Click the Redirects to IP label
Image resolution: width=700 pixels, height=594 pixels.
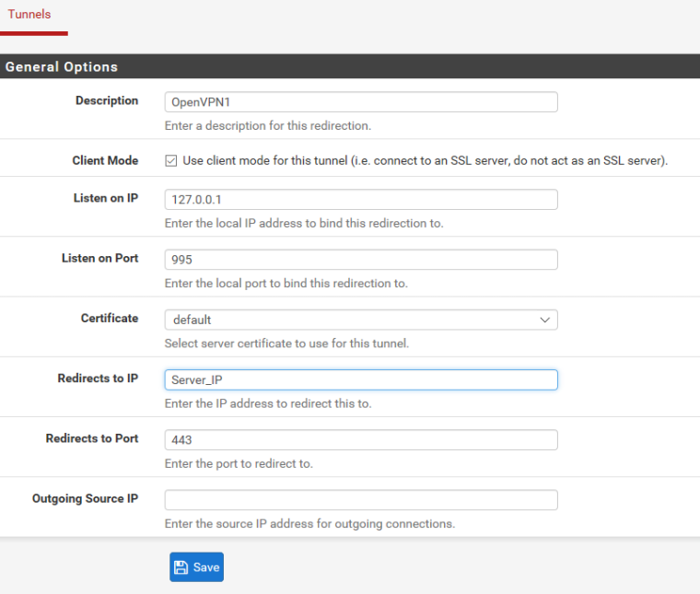point(98,379)
